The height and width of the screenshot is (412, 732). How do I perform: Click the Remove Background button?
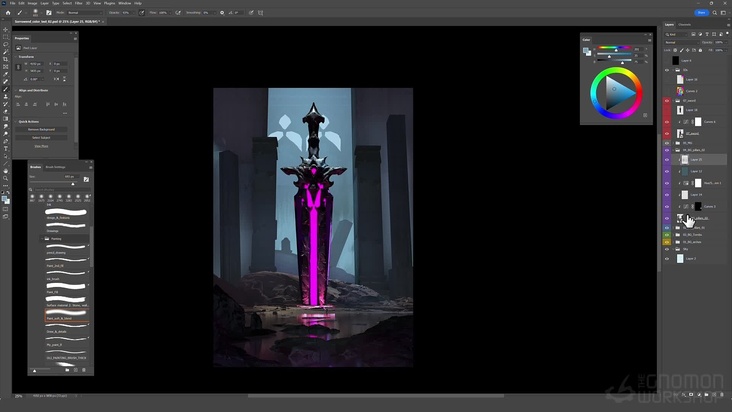41,129
